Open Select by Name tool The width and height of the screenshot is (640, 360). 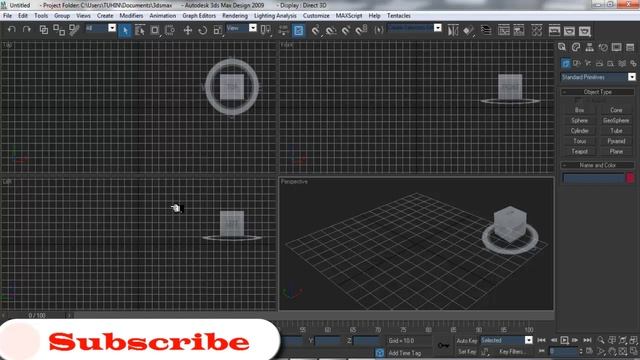click(140, 30)
